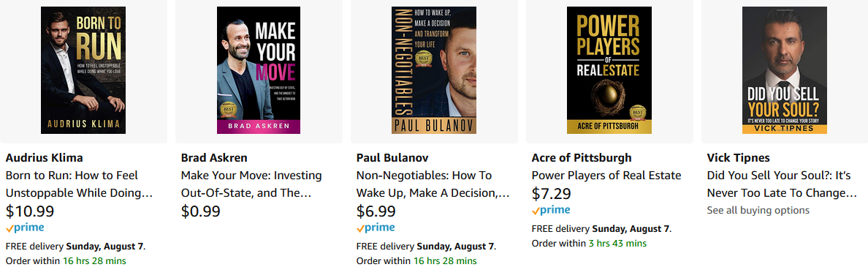Viewport: 868px width, 278px height.
Task: Click the $7.29 price for Power Players
Action: click(x=552, y=195)
